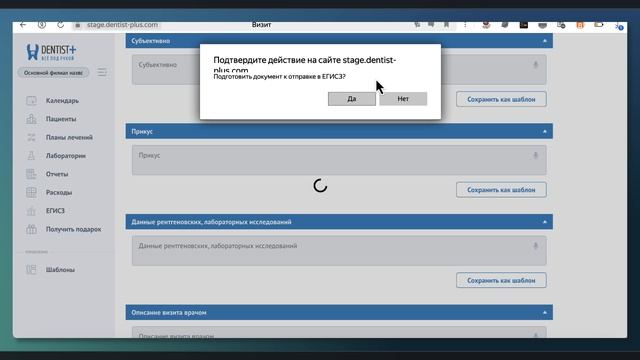Click into the Субъективно text field

[339, 70]
